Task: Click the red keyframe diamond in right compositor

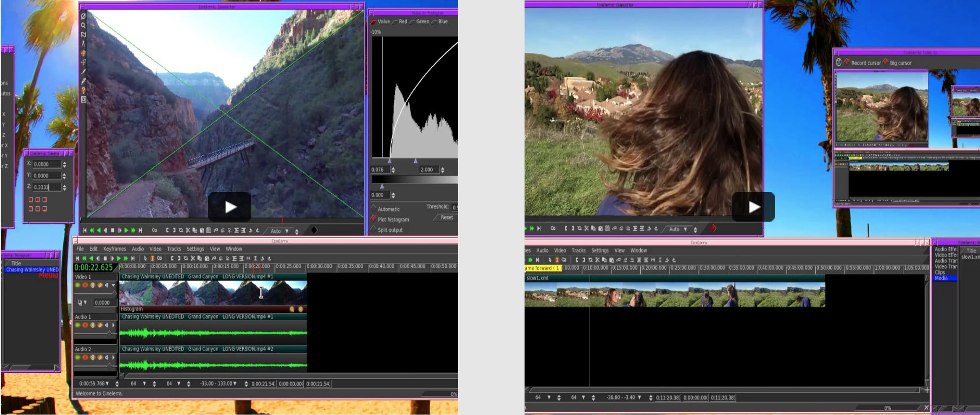Action: [713, 229]
